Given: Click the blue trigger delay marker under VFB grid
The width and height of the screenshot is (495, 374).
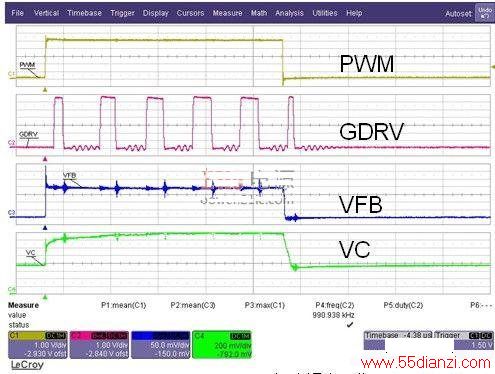Looking at the screenshot, I should pyautogui.click(x=45, y=228).
